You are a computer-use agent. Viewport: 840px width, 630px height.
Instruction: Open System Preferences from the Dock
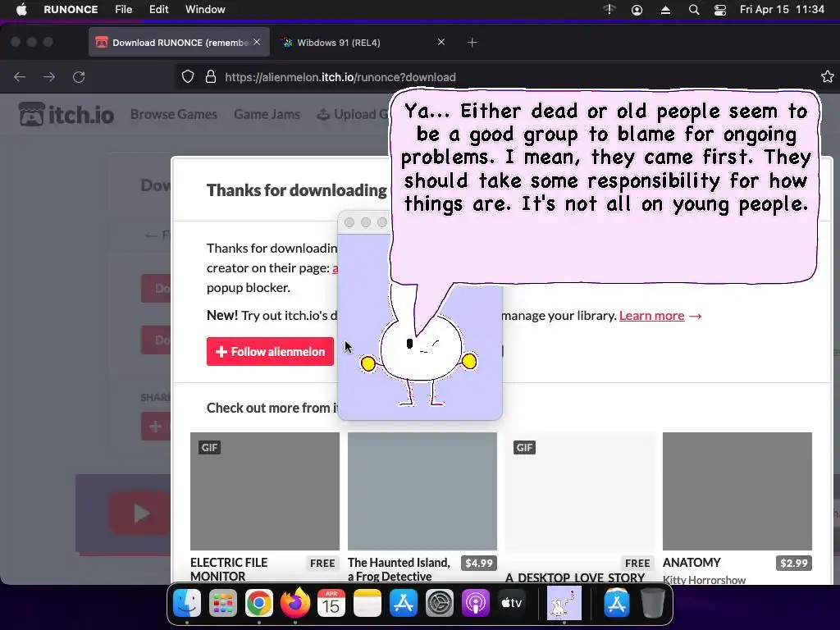(440, 603)
